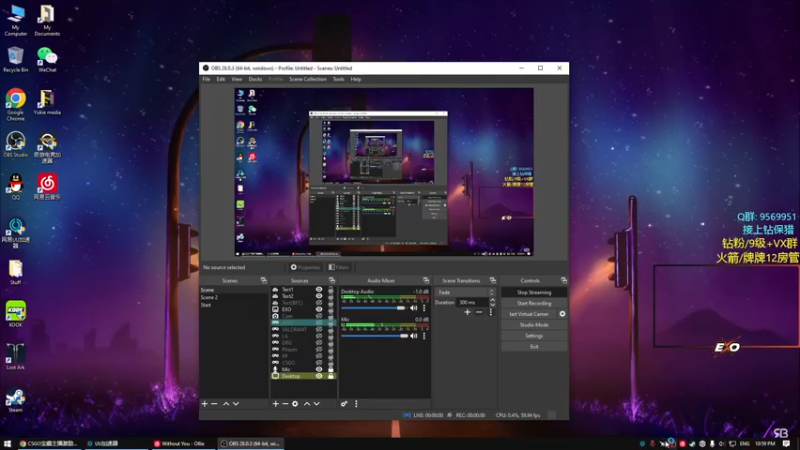The width and height of the screenshot is (800, 450).
Task: Enable Studio Mode button
Action: click(x=534, y=324)
